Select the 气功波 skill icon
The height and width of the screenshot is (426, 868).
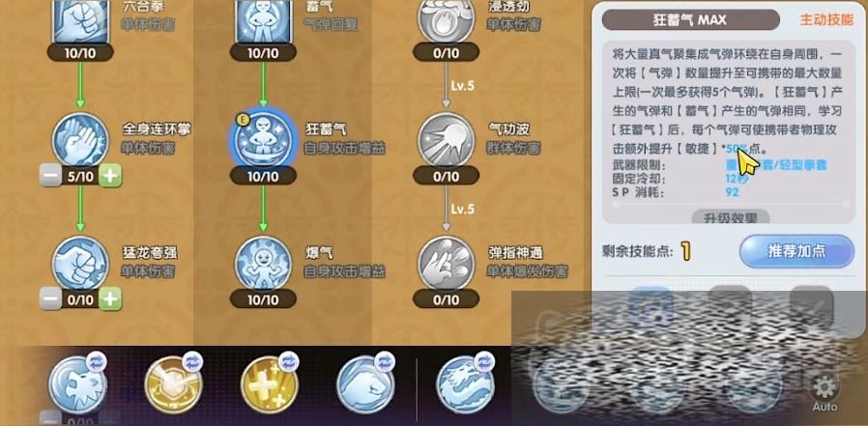446,140
